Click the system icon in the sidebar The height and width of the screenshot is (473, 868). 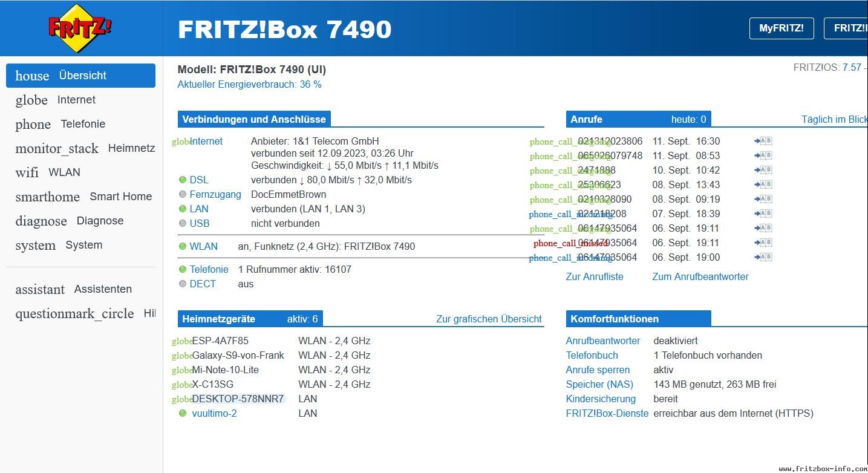[x=36, y=245]
